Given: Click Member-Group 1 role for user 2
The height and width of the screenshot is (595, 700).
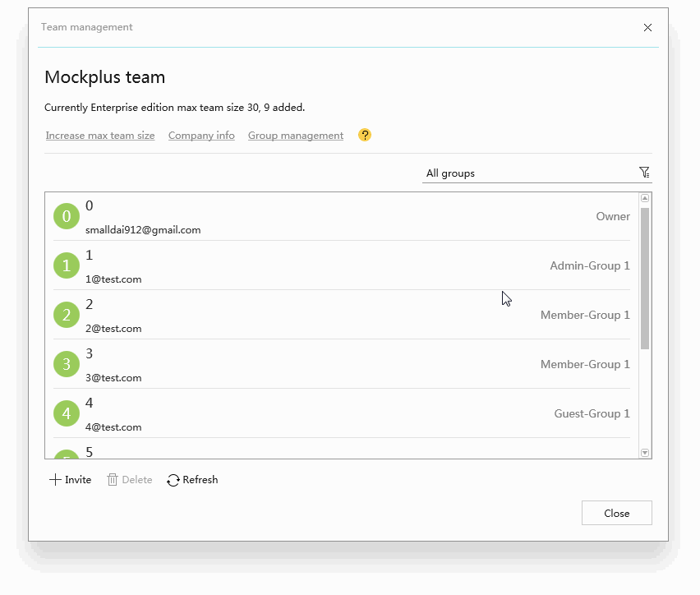Looking at the screenshot, I should pyautogui.click(x=585, y=315).
